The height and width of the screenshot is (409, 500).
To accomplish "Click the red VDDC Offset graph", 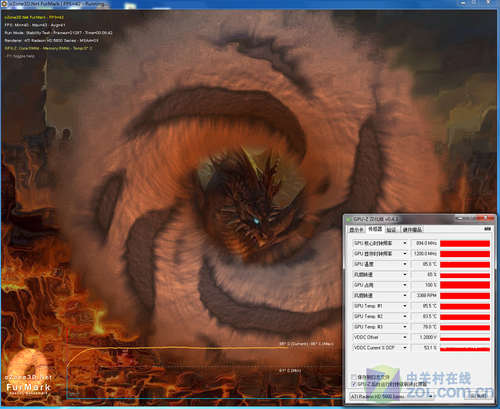I will 465,337.
